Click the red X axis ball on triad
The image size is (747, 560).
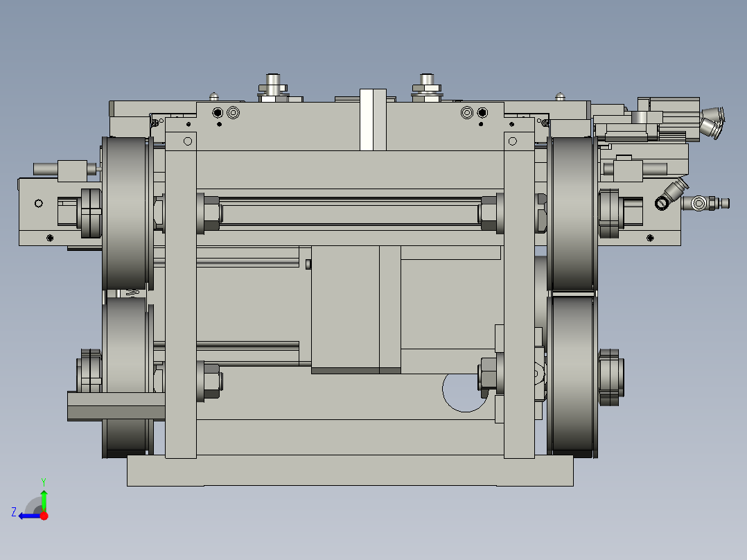pos(44,516)
